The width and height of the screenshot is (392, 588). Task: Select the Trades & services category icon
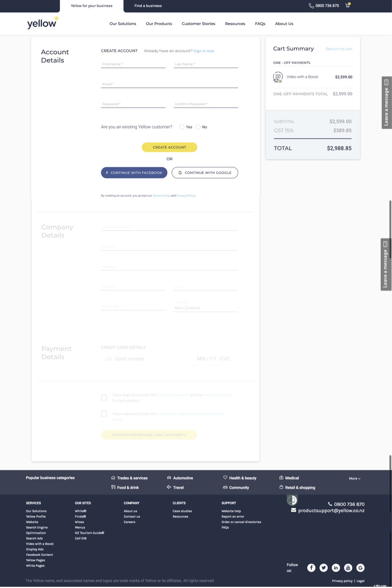click(x=113, y=478)
